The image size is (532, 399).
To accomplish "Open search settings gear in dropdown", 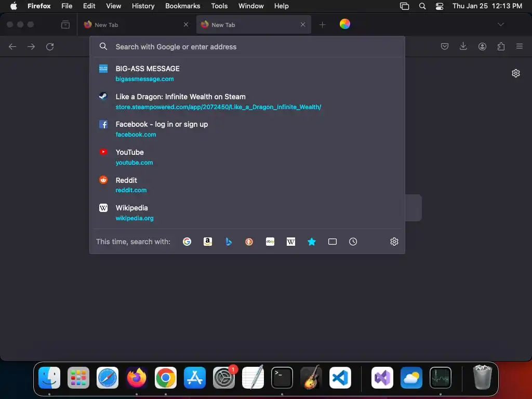I will point(394,242).
